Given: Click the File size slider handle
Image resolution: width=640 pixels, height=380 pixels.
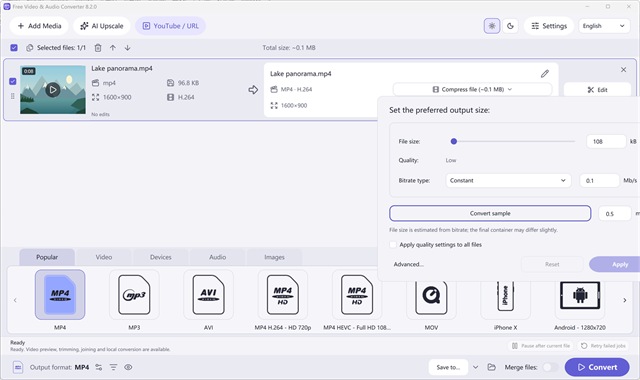Looking at the screenshot, I should pos(453,141).
